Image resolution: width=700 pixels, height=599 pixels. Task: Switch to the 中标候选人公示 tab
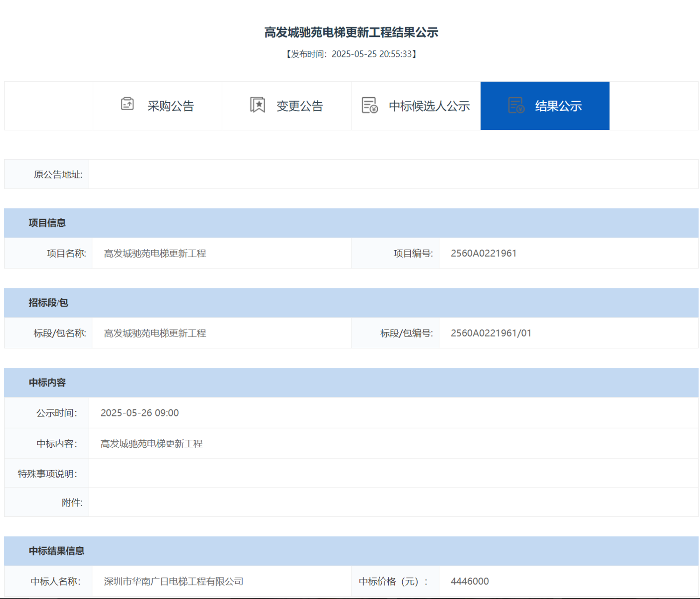[416, 106]
